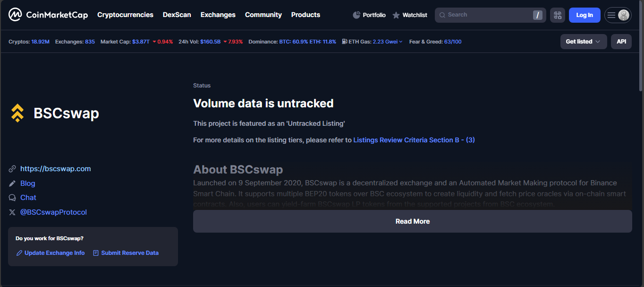Open the DexScan menu
The image size is (644, 287).
177,15
